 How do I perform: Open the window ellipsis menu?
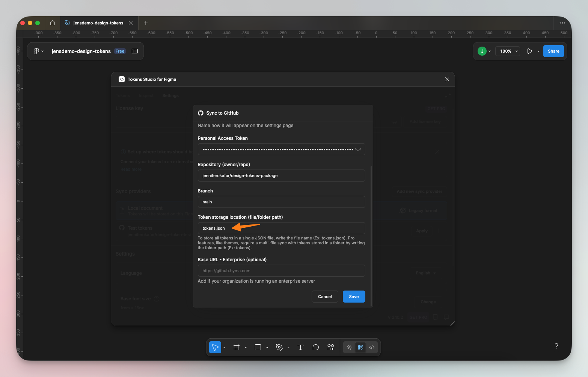click(562, 23)
